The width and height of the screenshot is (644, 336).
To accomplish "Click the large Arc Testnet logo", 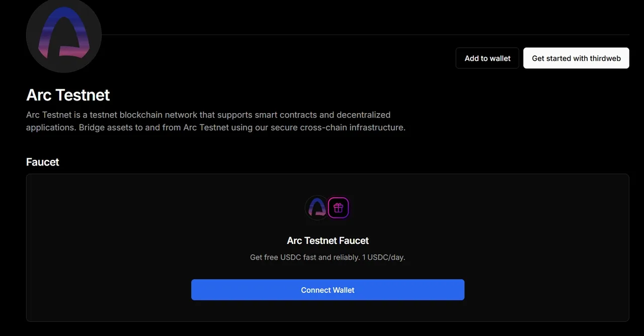I will [64, 35].
